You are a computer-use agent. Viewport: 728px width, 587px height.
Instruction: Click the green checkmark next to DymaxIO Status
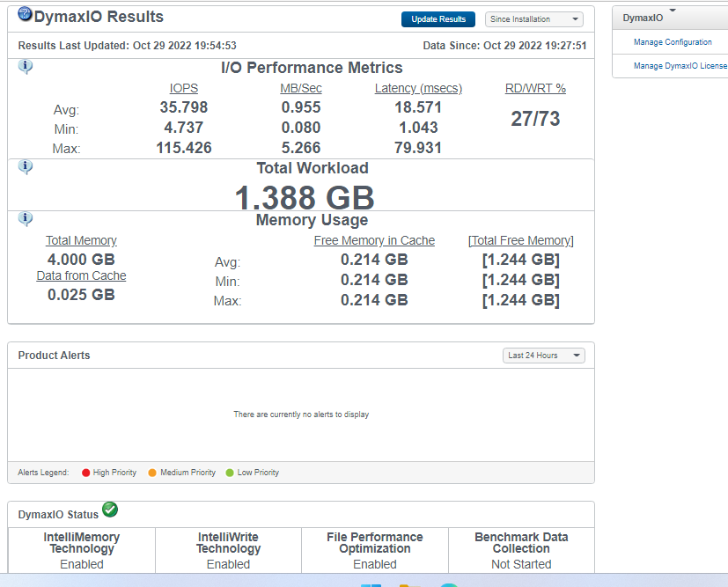point(110,510)
